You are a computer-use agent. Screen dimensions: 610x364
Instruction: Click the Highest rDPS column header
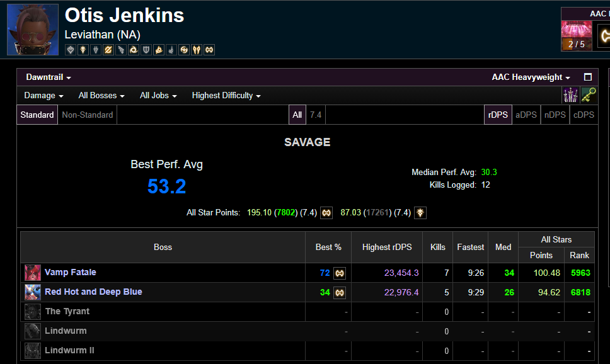(387, 247)
